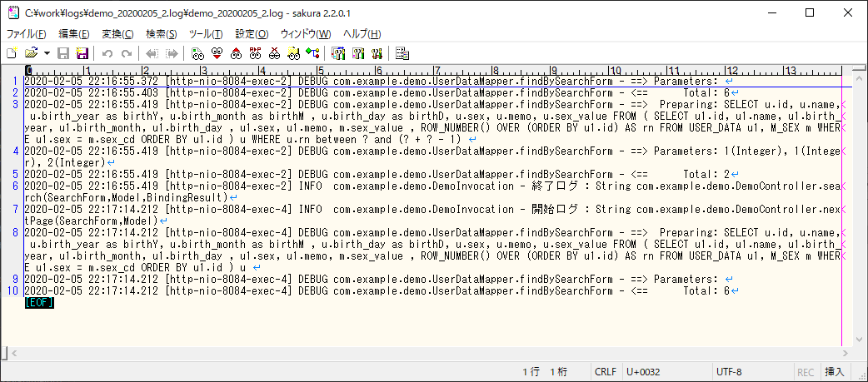Open Replace dialog with REP icon
The width and height of the screenshot is (868, 382).
coord(255,53)
